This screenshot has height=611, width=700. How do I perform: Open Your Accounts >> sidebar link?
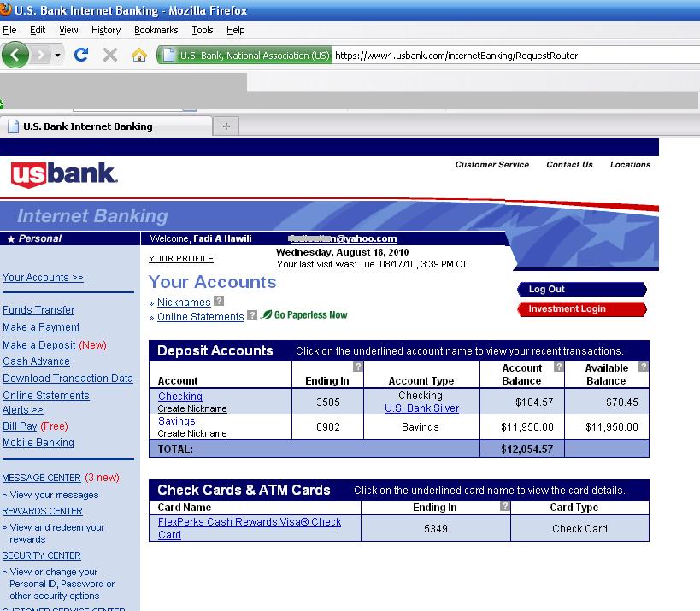[x=43, y=278]
